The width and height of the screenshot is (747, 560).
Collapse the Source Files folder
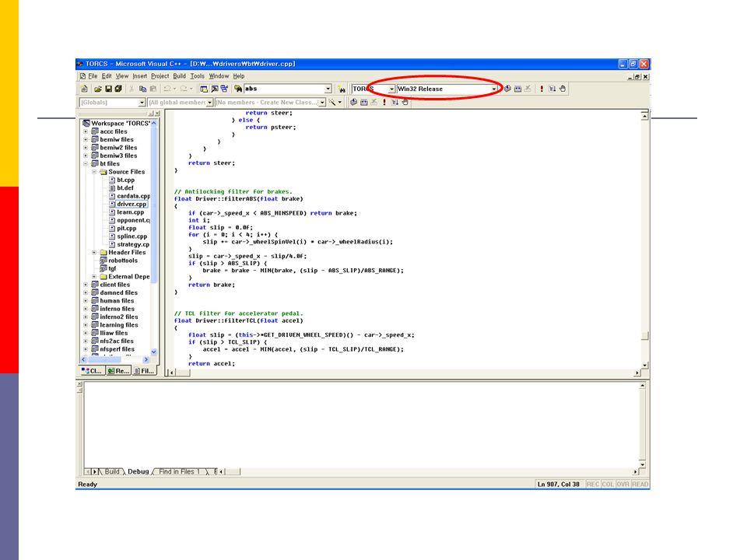click(x=94, y=171)
